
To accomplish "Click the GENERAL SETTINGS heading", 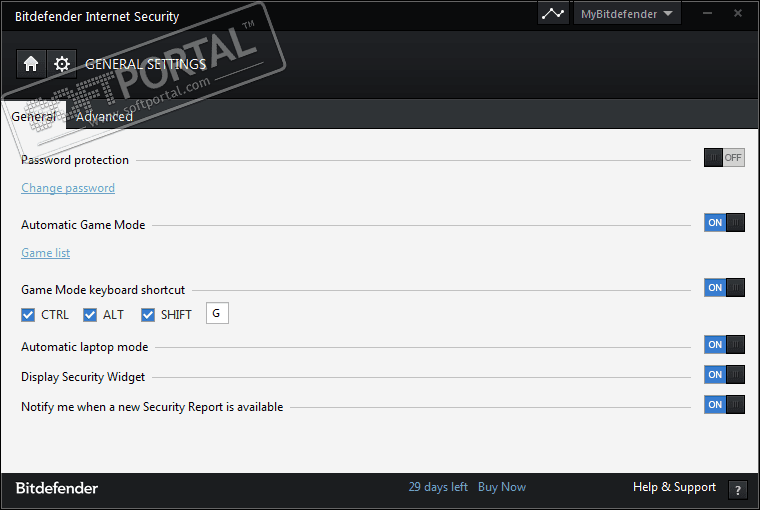I will pyautogui.click(x=145, y=64).
